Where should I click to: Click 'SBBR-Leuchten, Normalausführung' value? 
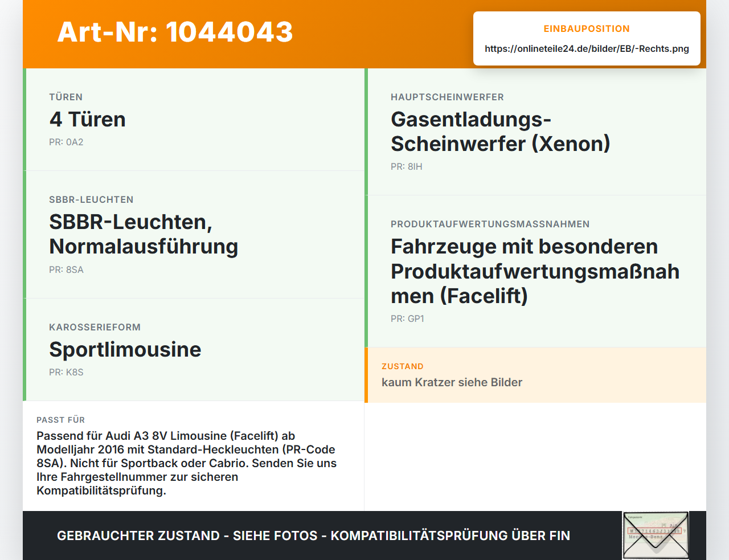coord(144,234)
